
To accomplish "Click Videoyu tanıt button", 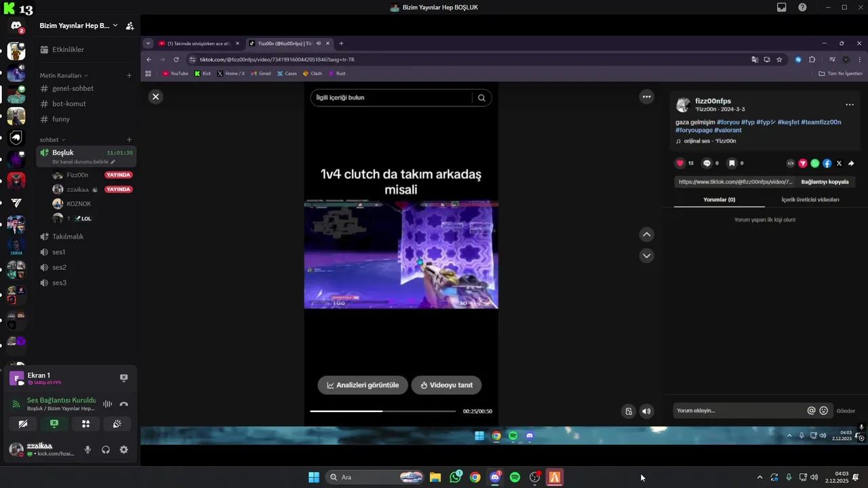I will tap(446, 385).
